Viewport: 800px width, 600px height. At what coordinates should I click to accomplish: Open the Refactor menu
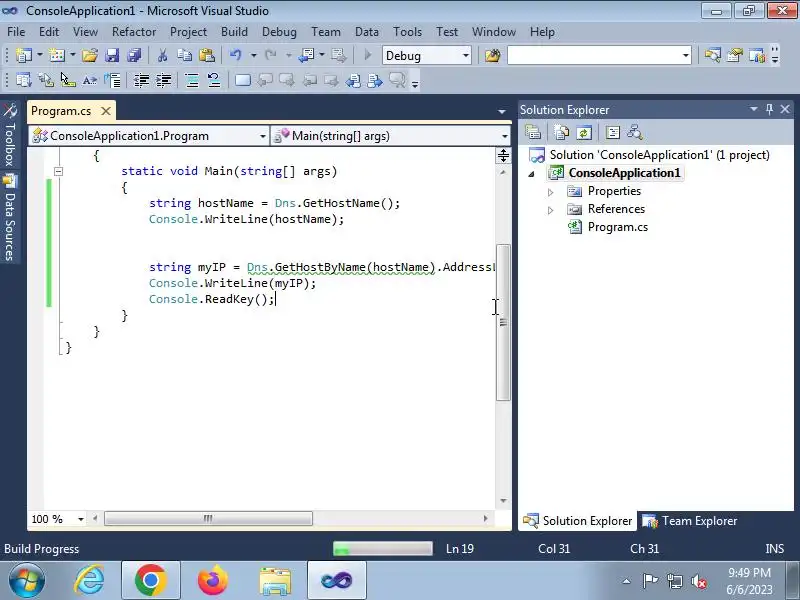click(134, 32)
